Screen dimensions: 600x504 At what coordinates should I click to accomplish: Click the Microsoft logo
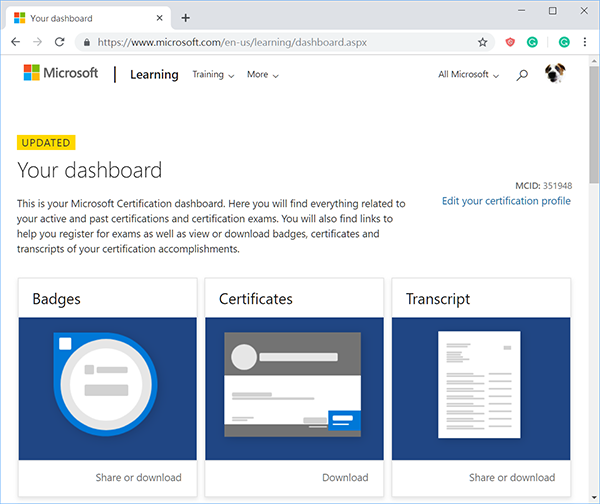[x=61, y=74]
